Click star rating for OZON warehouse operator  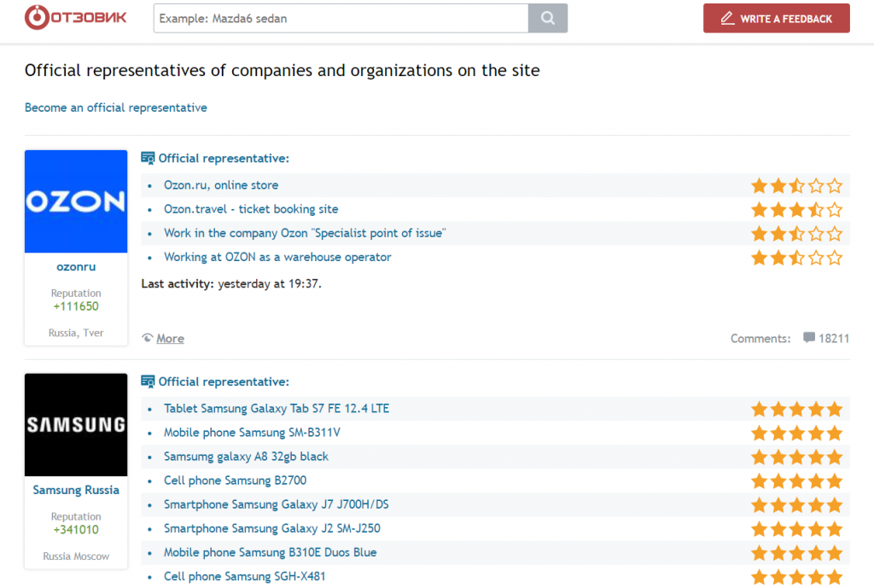(x=796, y=258)
